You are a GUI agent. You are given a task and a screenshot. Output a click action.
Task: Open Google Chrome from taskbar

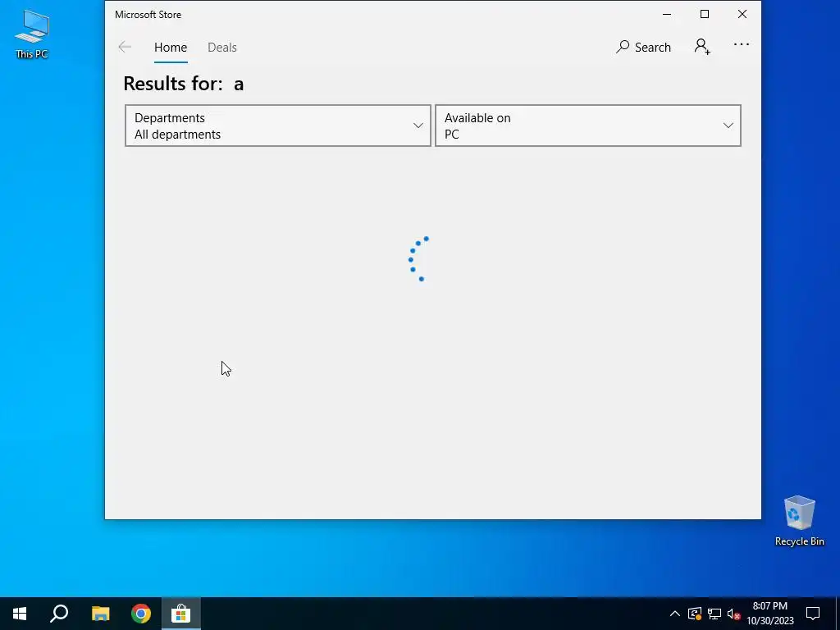tap(141, 614)
